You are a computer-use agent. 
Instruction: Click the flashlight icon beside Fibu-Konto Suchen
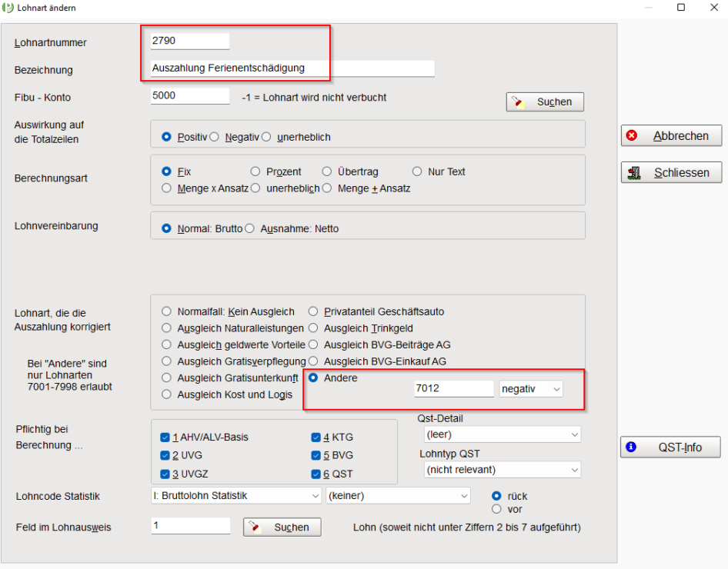tap(518, 101)
